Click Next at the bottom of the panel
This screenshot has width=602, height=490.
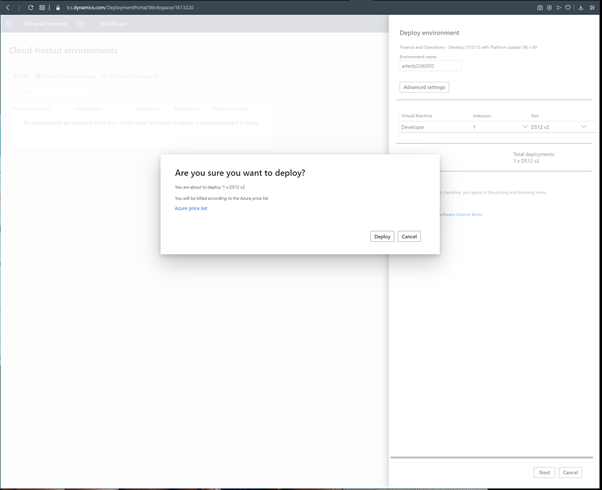click(544, 472)
